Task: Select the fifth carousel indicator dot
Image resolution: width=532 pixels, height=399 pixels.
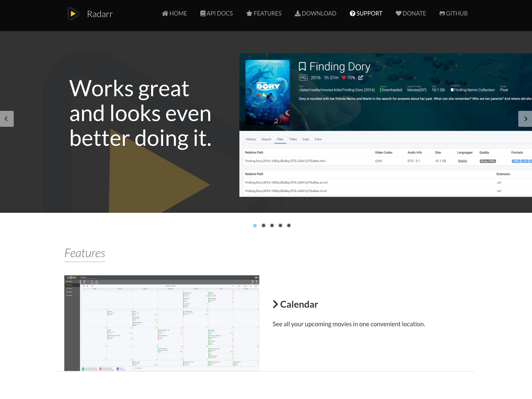Action: (289, 226)
